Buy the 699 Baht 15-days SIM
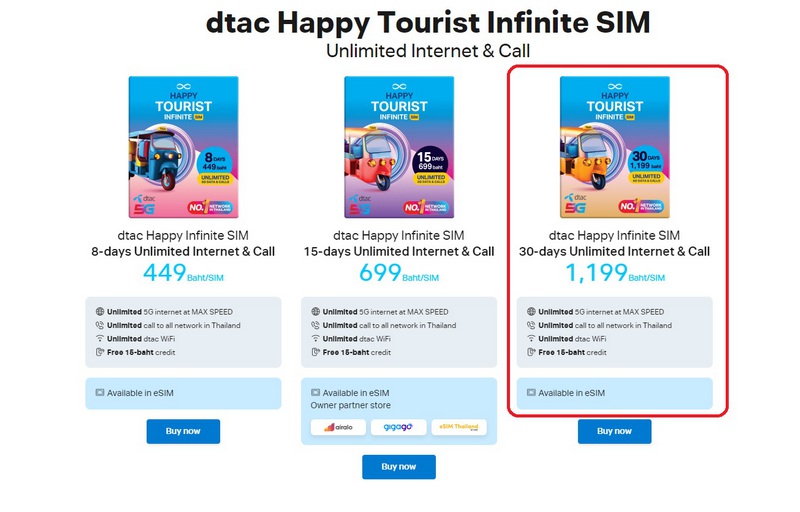The width and height of the screenshot is (800, 512). [x=399, y=467]
